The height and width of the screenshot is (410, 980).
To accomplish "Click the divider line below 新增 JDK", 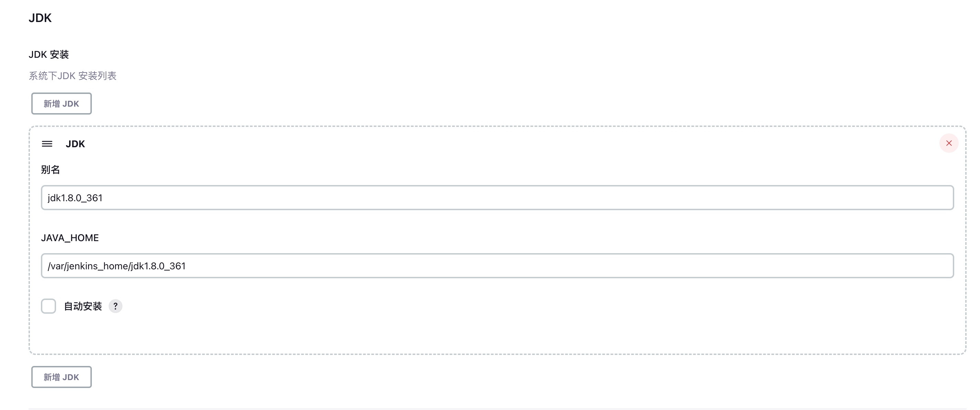I will click(494, 409).
